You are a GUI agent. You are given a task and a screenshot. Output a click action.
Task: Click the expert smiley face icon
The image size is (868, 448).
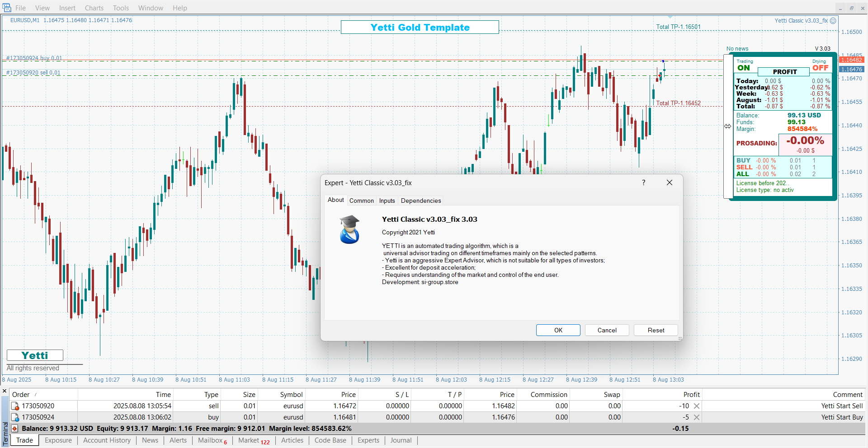point(833,21)
